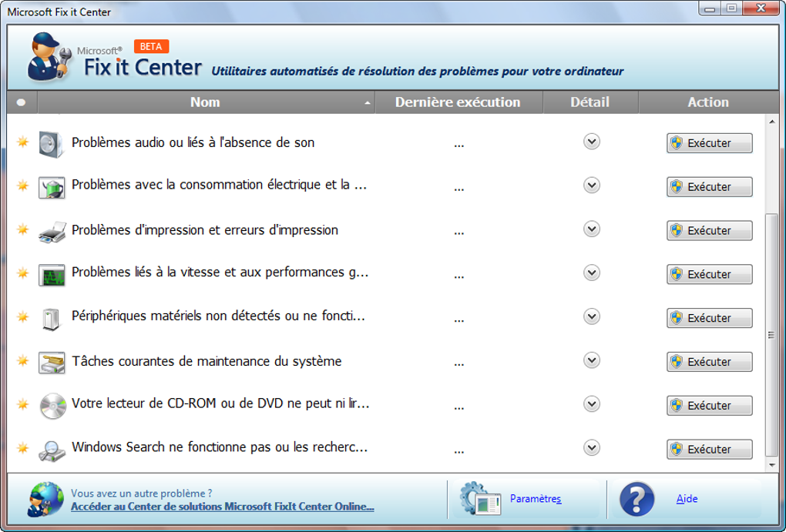Click the Action column header
786x532 pixels.
click(708, 102)
